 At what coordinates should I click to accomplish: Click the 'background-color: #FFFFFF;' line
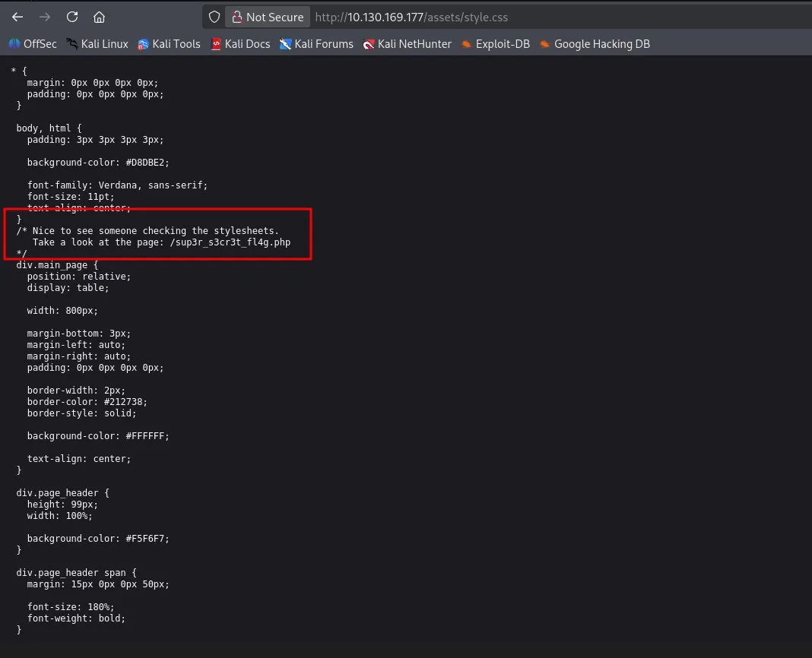point(98,436)
